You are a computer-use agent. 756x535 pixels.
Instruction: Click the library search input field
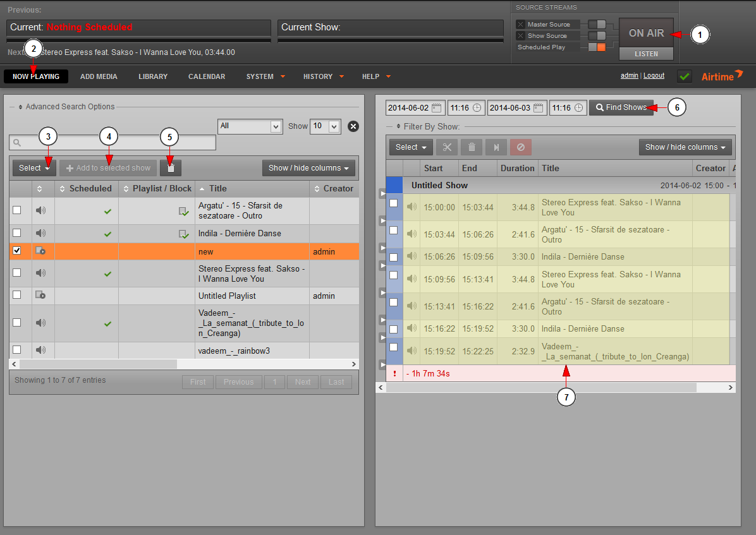click(x=113, y=142)
